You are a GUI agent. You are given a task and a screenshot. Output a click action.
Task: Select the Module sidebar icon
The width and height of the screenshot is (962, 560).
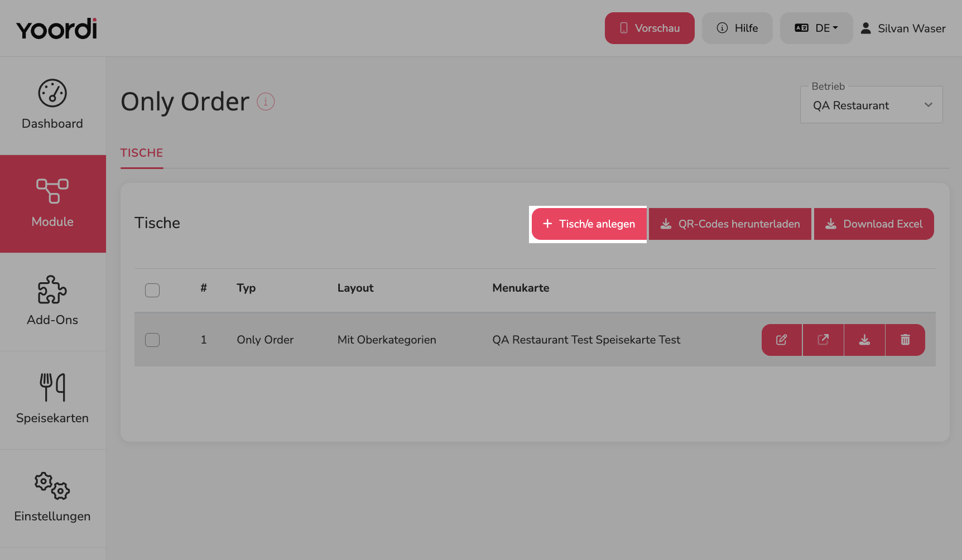pos(52,191)
